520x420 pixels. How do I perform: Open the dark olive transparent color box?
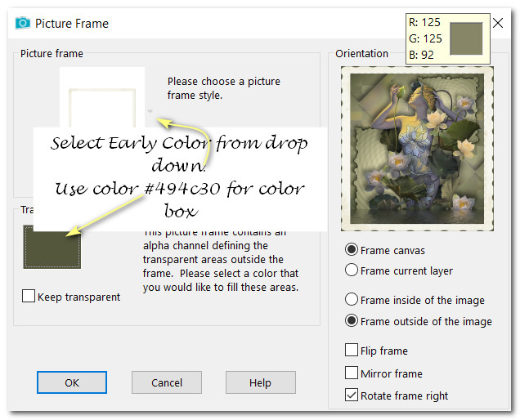click(52, 247)
